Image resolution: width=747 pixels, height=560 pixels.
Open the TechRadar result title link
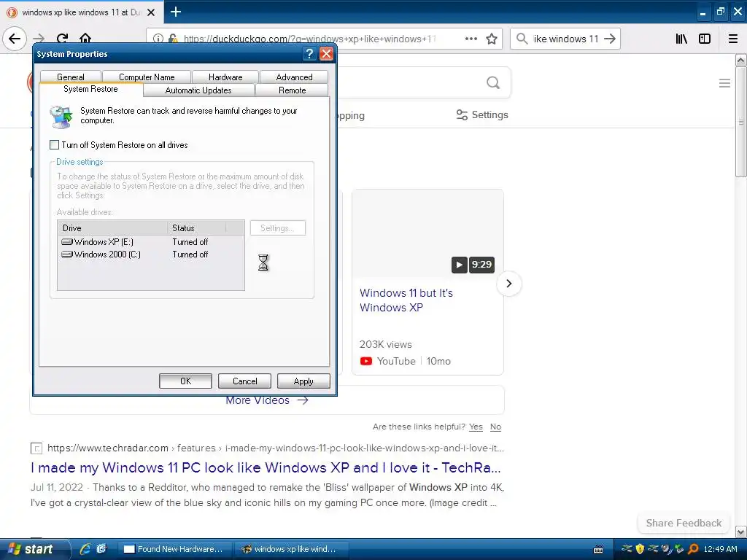(x=266, y=467)
